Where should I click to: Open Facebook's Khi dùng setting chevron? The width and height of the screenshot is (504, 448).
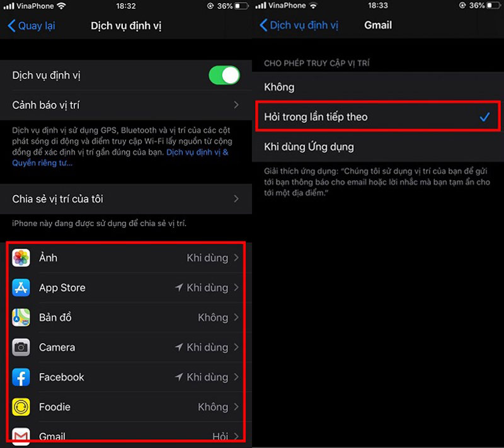[236, 377]
